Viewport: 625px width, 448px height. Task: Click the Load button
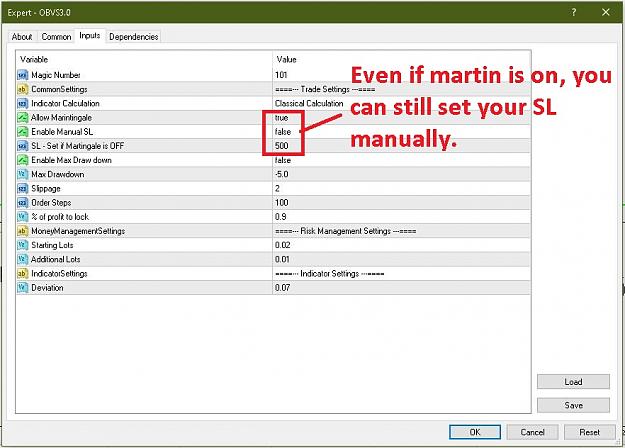pos(573,381)
